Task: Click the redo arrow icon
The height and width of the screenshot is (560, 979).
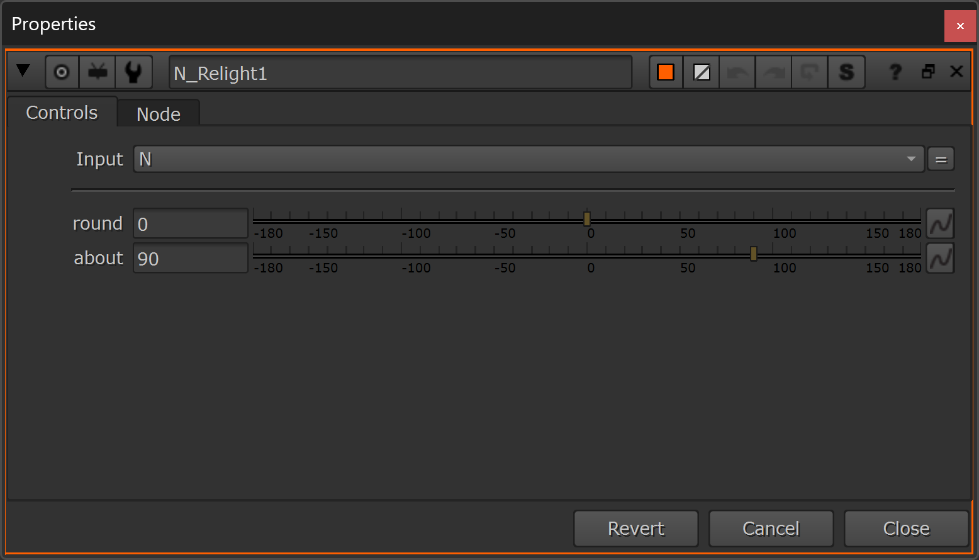Action: click(x=774, y=72)
